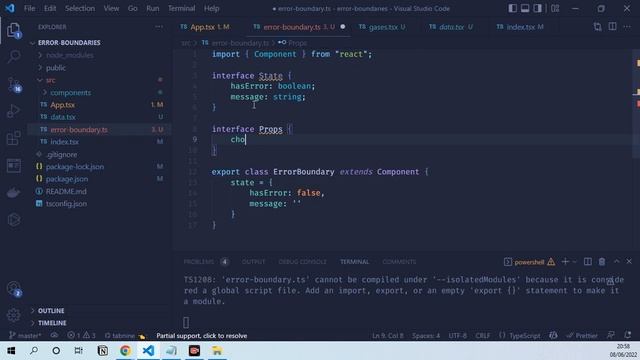Open the Search view in activity bar
This screenshot has width=640, height=360.
click(13, 56)
